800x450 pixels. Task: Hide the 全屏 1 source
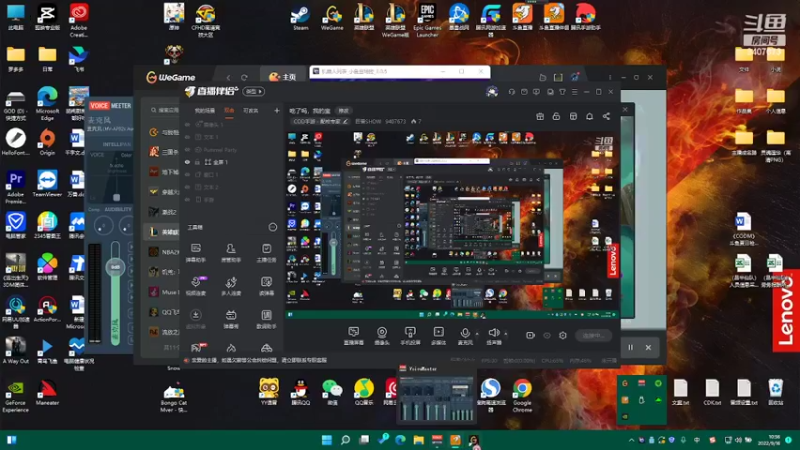click(187, 162)
